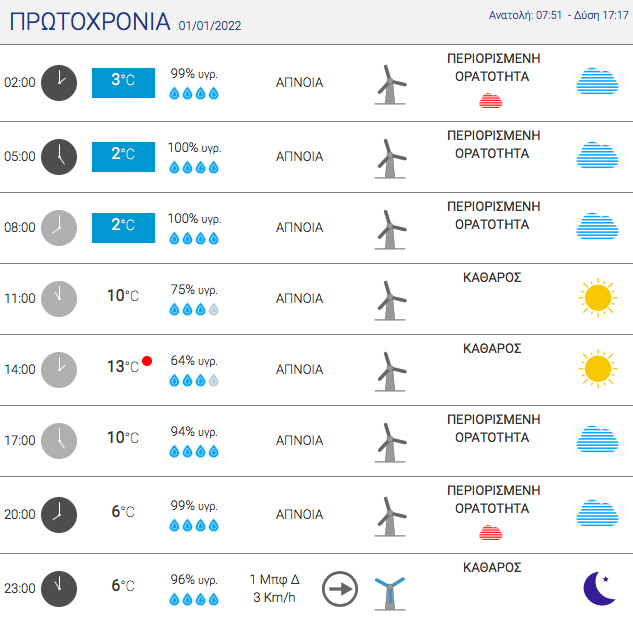The height and width of the screenshot is (623, 633).
Task: Click the light gray clock at 17:00
Action: click(59, 441)
